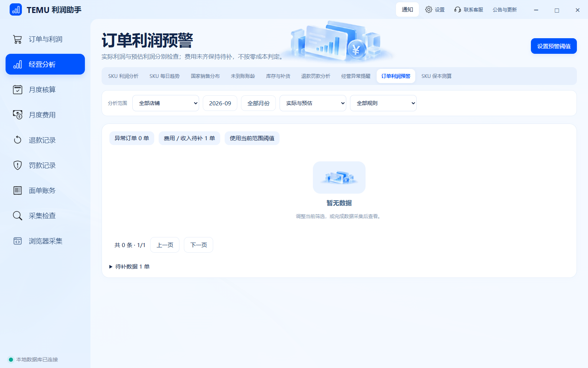Click the 共 0 条 · 1/1 page count
Screen dimensions: 588x368
click(130, 245)
